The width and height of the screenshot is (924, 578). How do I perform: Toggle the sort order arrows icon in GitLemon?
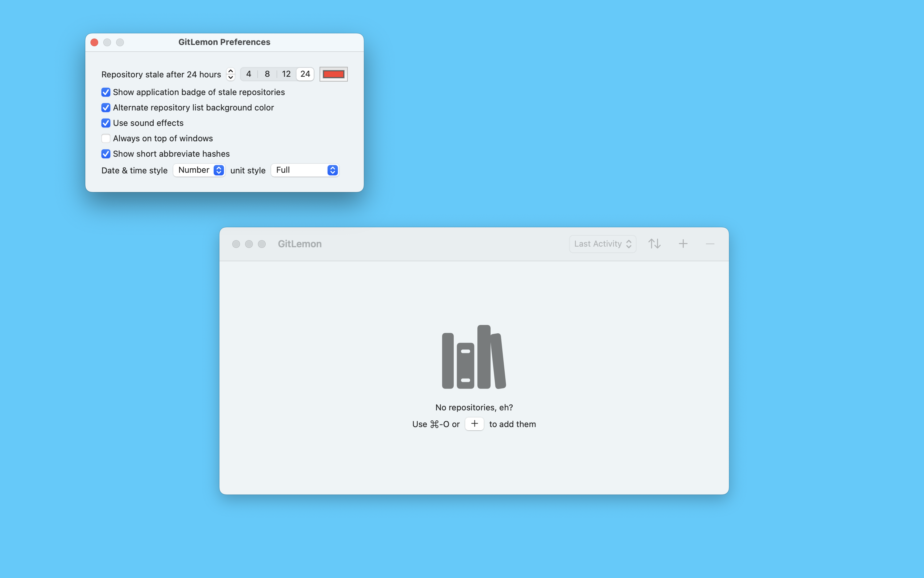654,243
